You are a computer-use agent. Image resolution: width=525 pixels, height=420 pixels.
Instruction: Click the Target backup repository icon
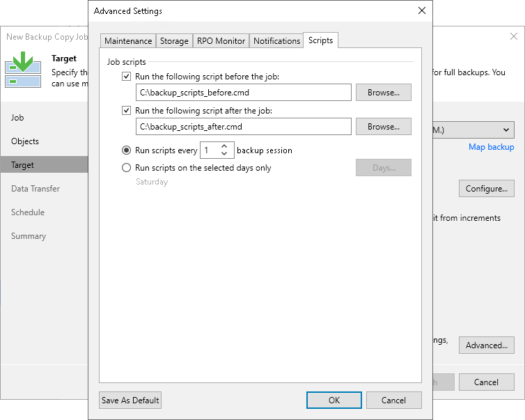(x=23, y=70)
